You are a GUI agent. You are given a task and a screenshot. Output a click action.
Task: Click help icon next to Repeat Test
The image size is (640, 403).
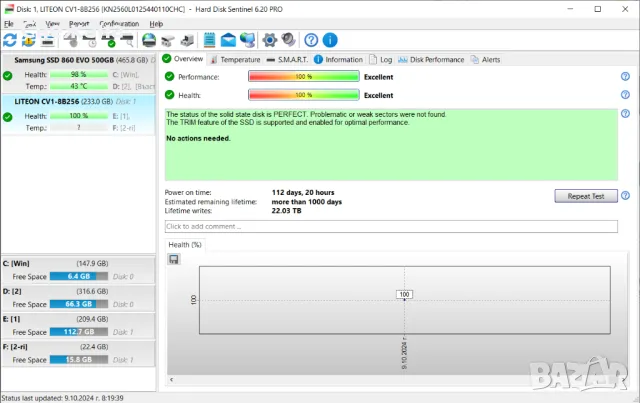coord(624,196)
